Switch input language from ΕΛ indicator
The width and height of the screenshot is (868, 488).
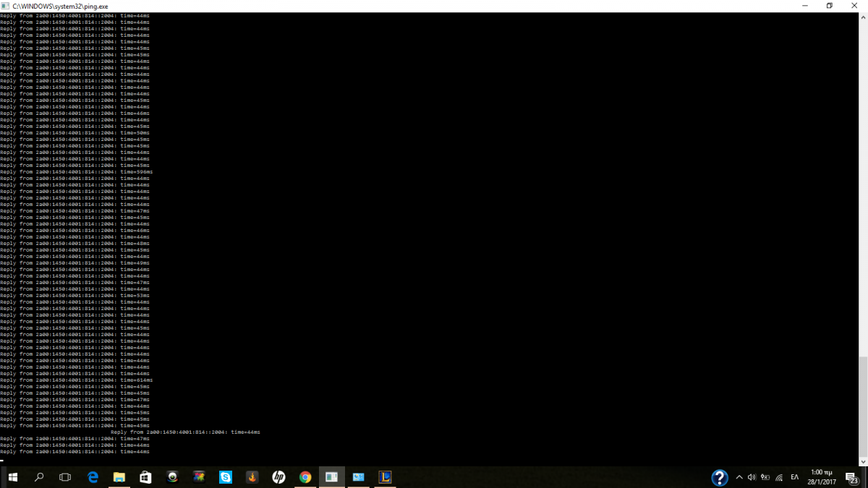pos(795,477)
